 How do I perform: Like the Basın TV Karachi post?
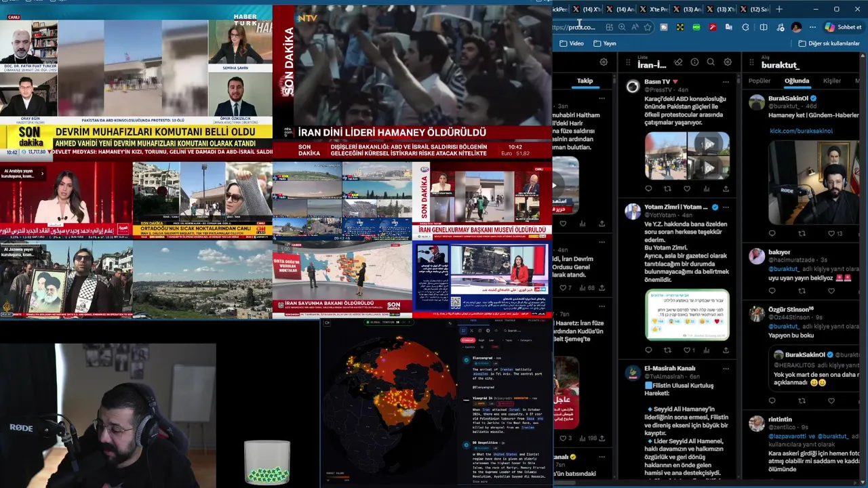pyautogui.click(x=686, y=189)
